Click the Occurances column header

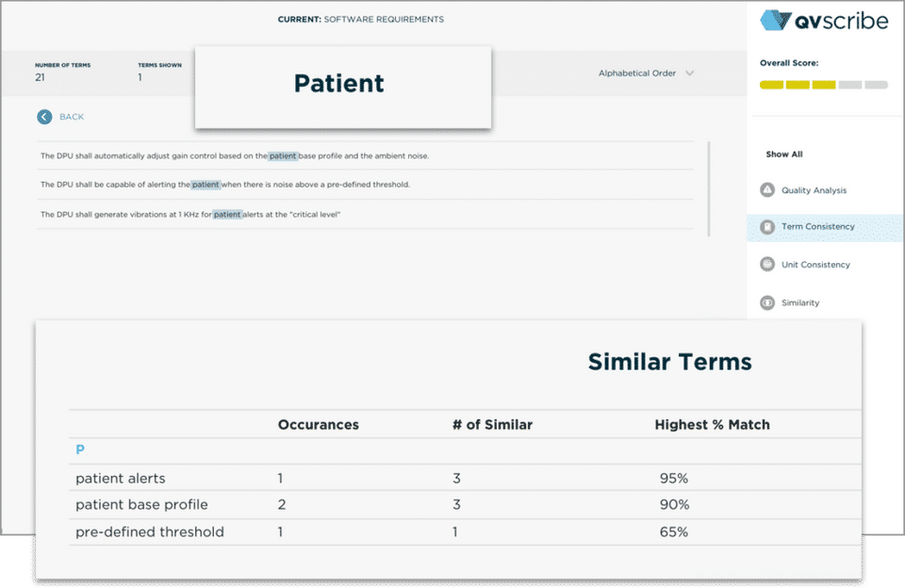(x=318, y=425)
